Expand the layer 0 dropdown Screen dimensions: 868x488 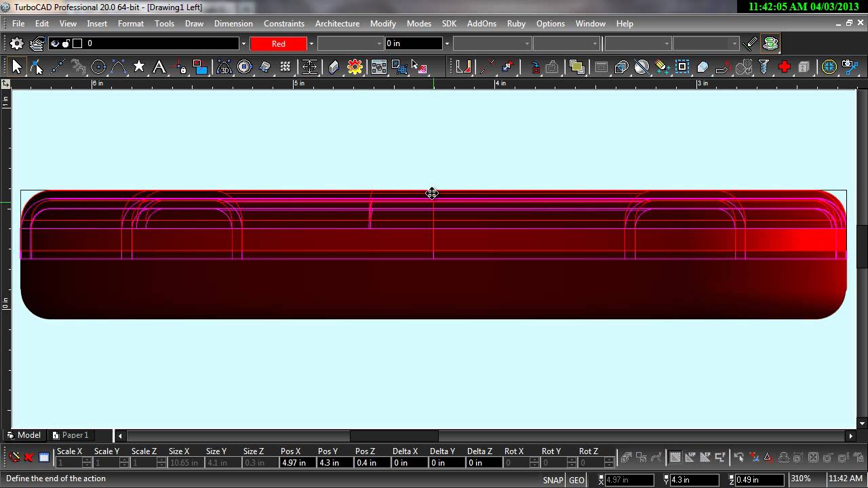pyautogui.click(x=243, y=43)
